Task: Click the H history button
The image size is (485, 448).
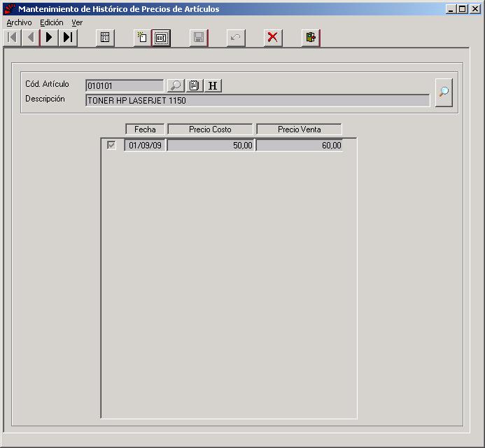Action: [x=213, y=85]
